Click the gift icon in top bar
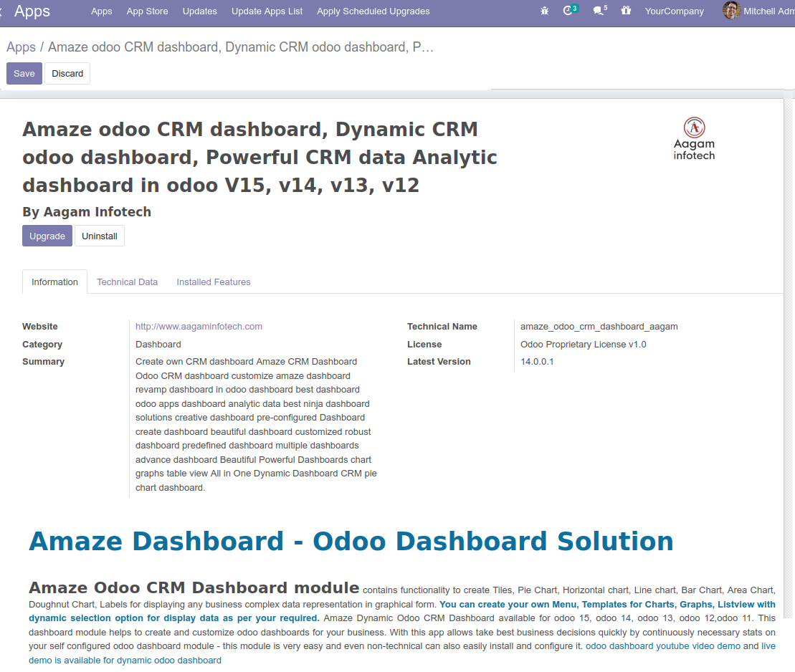The height and width of the screenshot is (672, 795). click(626, 10)
